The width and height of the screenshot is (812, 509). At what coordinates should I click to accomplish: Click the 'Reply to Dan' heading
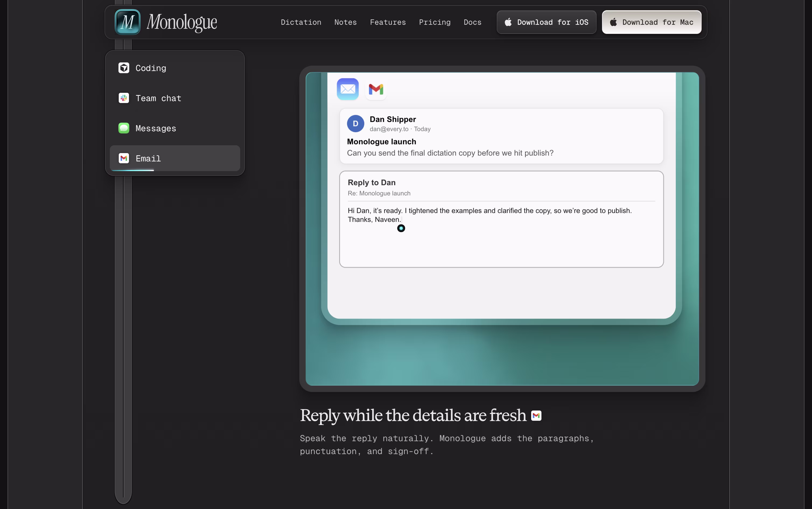pos(372,182)
